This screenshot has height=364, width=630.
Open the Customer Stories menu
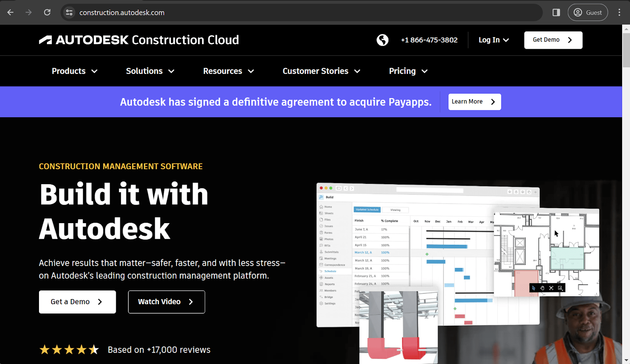click(322, 71)
